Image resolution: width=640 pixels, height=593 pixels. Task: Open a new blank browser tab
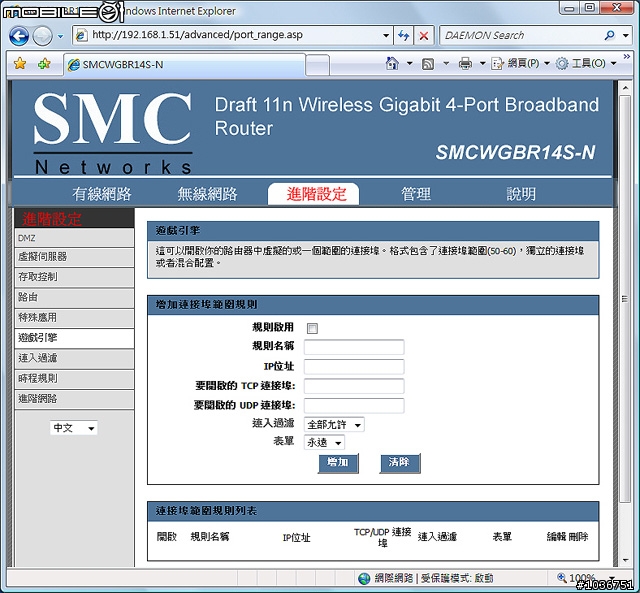pyautogui.click(x=317, y=65)
